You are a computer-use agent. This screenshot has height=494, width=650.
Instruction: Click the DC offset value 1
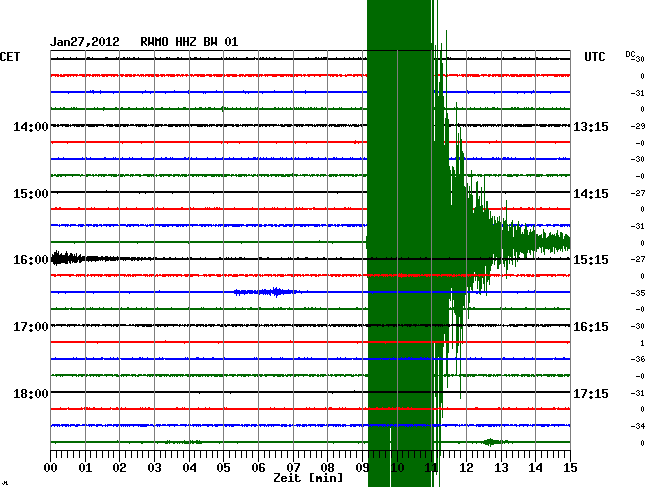[642, 343]
